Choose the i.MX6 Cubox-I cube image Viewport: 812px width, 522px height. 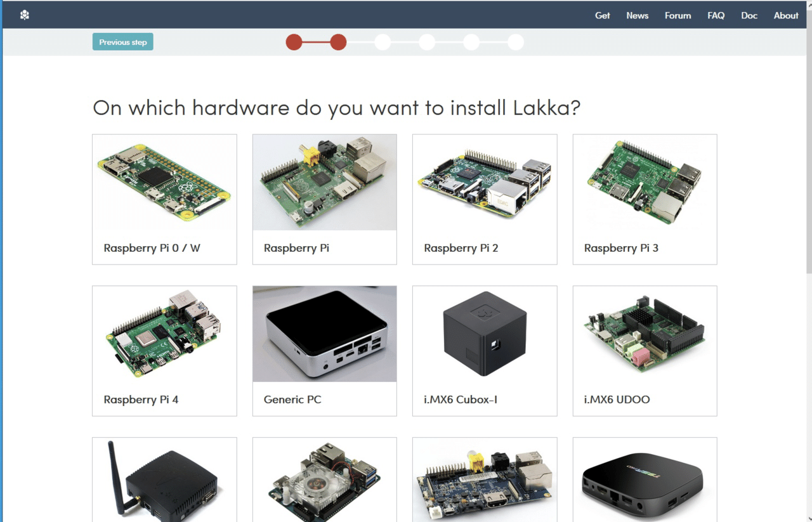click(485, 334)
